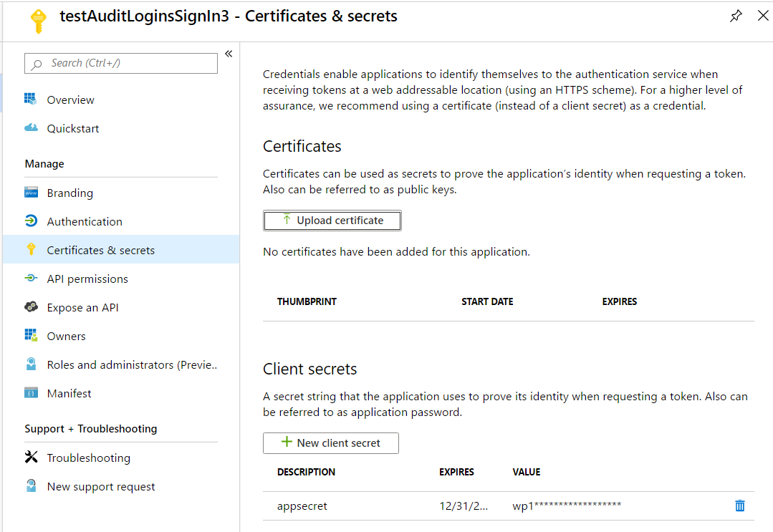773x532 pixels.
Task: Pin this blade with the pin icon
Action: [x=736, y=16]
